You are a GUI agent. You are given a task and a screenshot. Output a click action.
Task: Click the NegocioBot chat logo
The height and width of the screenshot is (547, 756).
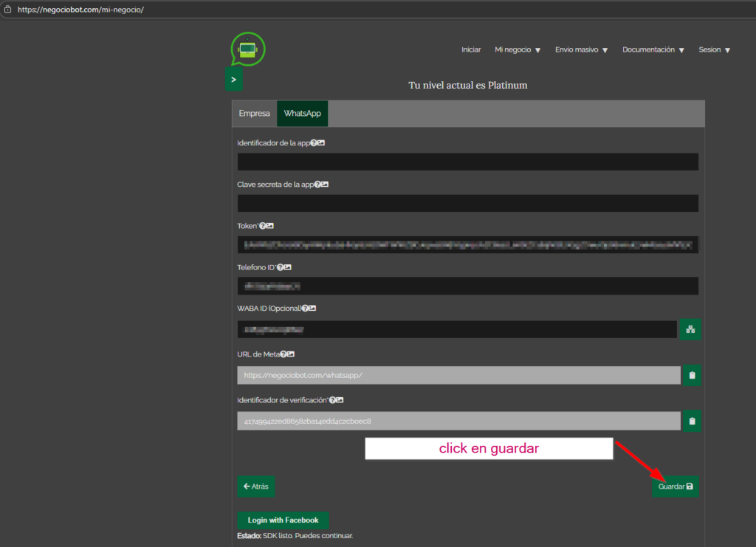point(247,49)
